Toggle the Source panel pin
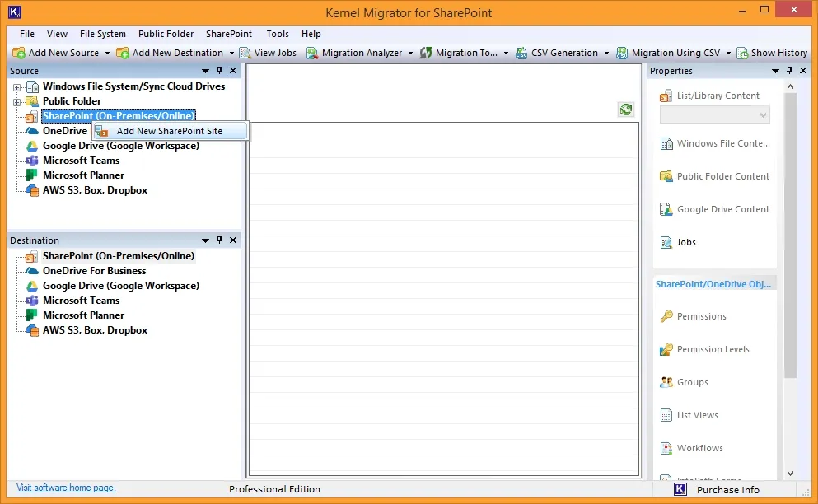This screenshot has width=818, height=504. [220, 71]
